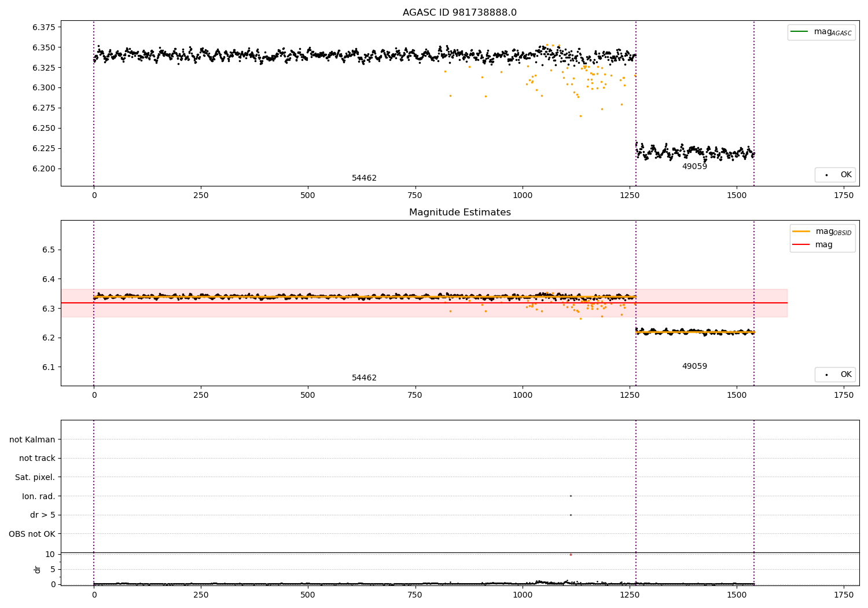Click the '10' tick on the dr axis
This screenshot has width=868, height=608.
[50, 554]
